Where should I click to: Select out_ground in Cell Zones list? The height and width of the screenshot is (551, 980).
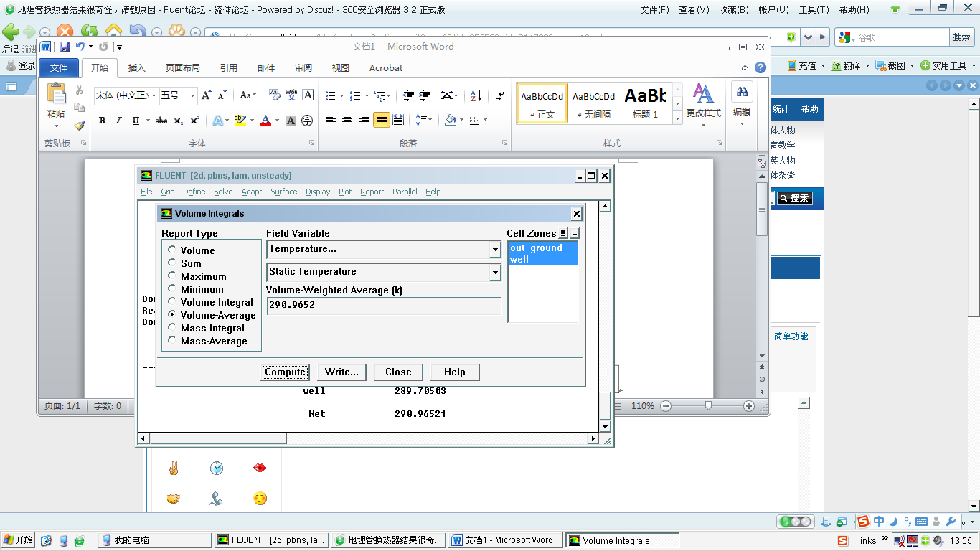[542, 248]
